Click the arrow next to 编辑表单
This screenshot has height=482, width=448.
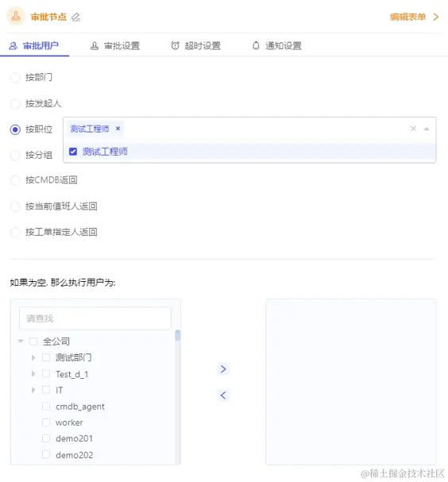coord(435,17)
